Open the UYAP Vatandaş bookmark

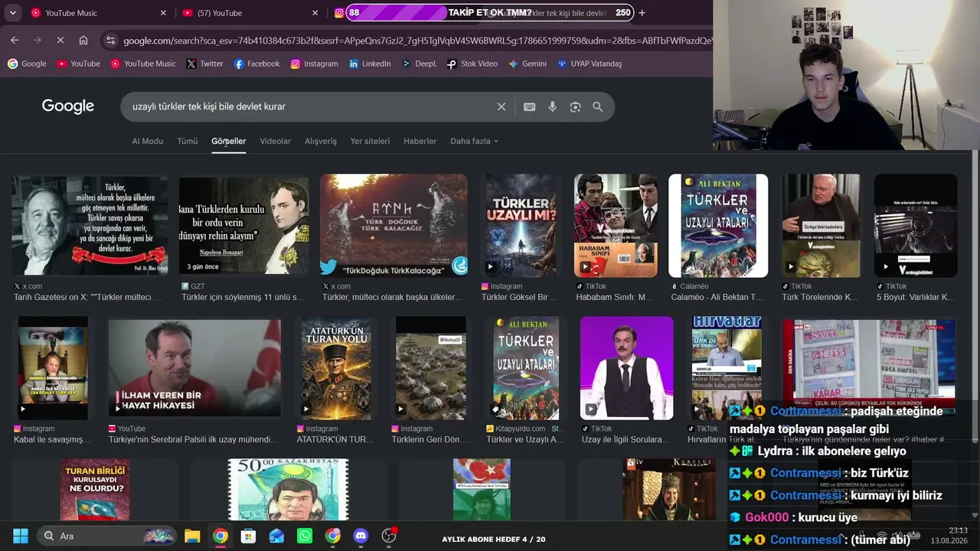590,64
